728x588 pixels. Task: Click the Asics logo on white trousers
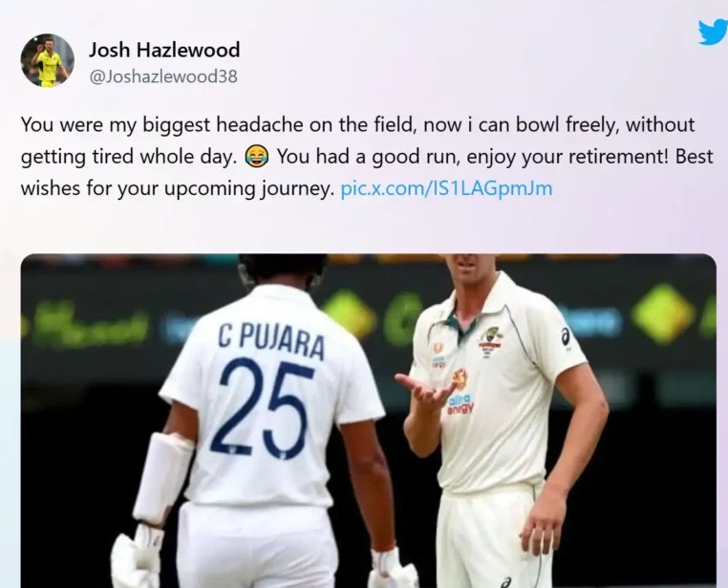(506, 582)
